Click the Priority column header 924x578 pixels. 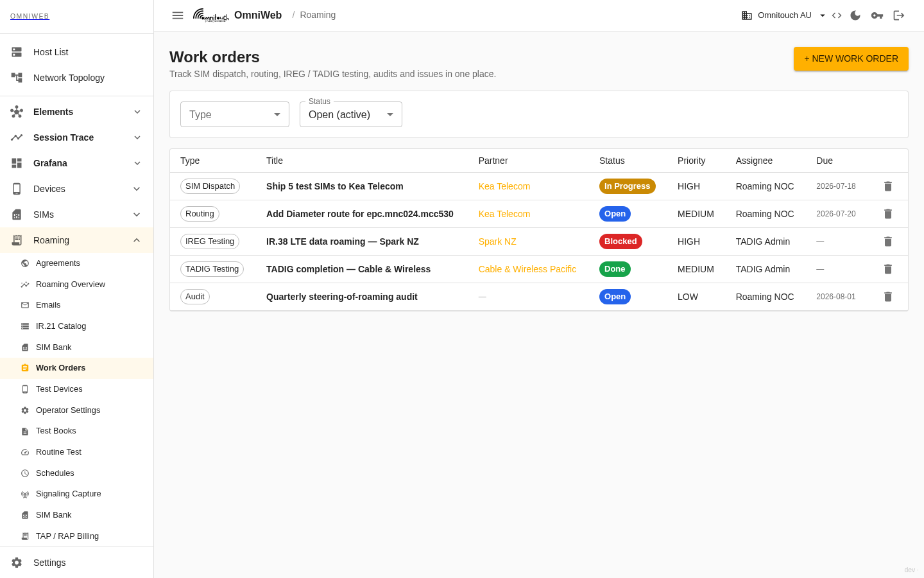point(692,161)
